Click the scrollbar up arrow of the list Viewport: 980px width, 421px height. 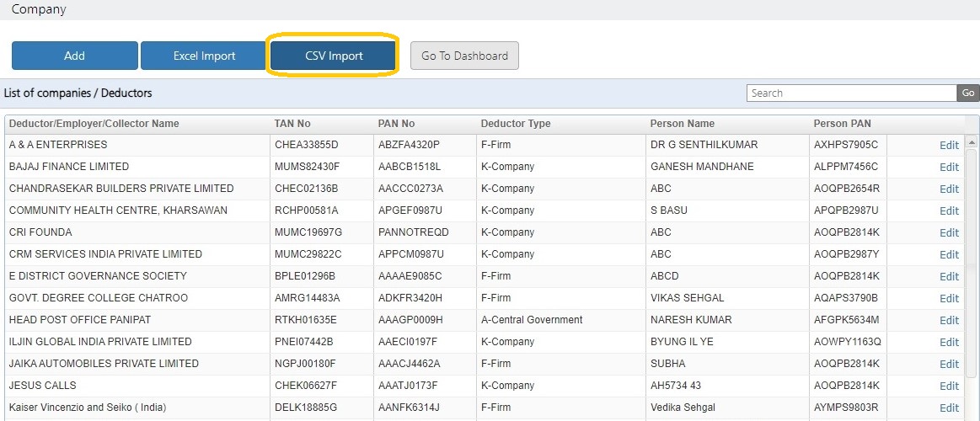tap(972, 141)
